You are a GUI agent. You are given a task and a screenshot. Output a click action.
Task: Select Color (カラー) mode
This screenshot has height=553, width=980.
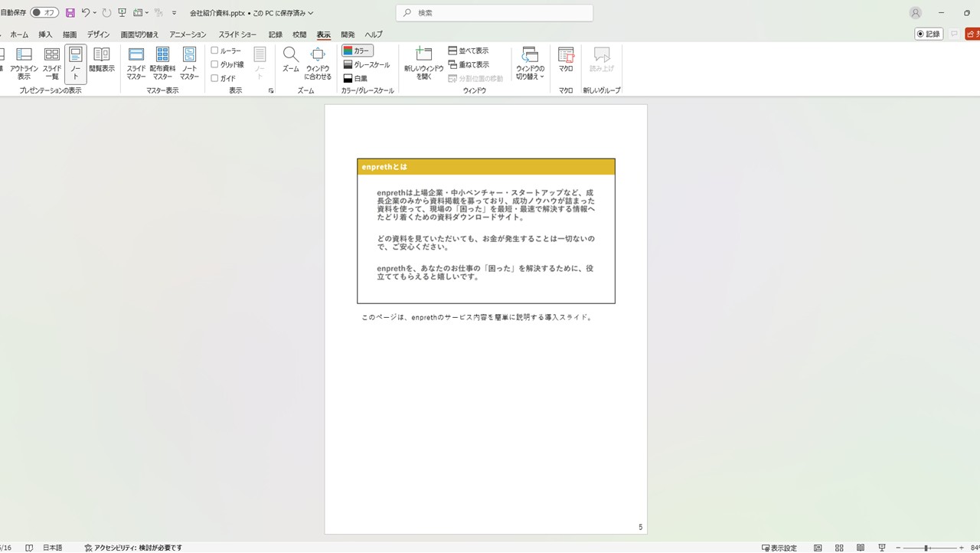(358, 51)
